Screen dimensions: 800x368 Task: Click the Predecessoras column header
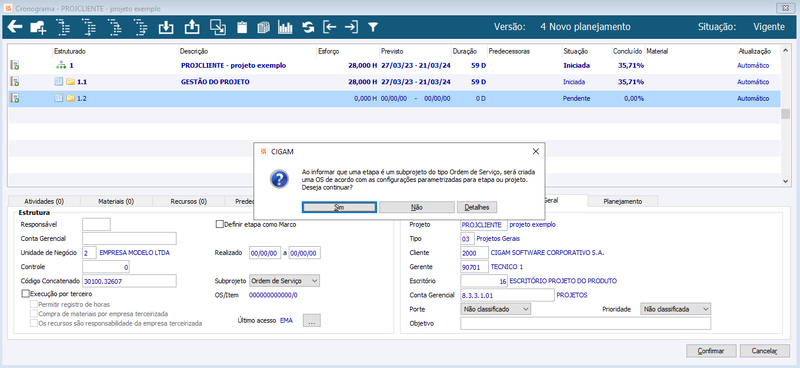point(509,52)
